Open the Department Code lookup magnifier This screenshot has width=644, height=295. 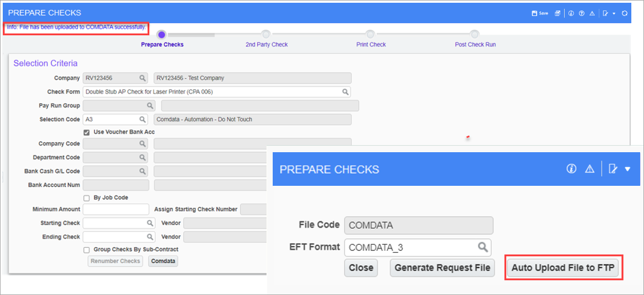[142, 157]
